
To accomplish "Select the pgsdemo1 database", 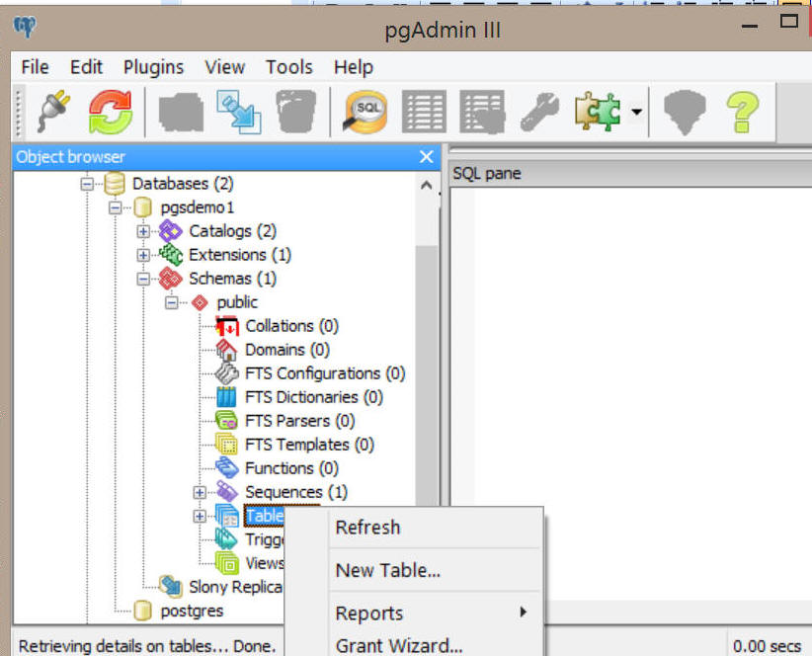I will (198, 207).
